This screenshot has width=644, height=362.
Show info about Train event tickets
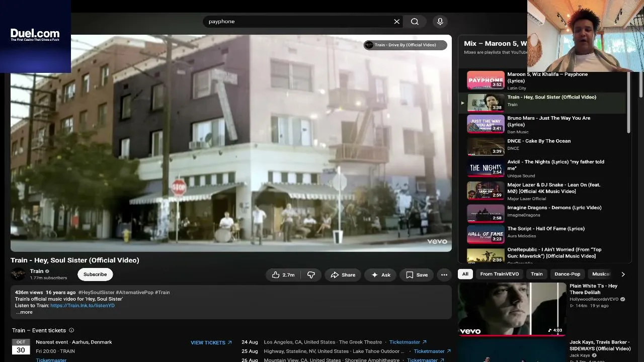[x=71, y=330]
